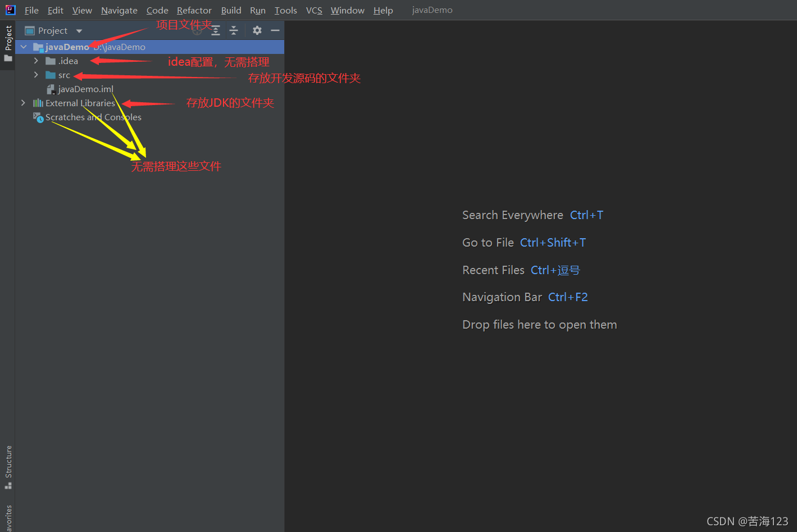Click the Structure tab icon
The height and width of the screenshot is (532, 797).
pos(8,485)
